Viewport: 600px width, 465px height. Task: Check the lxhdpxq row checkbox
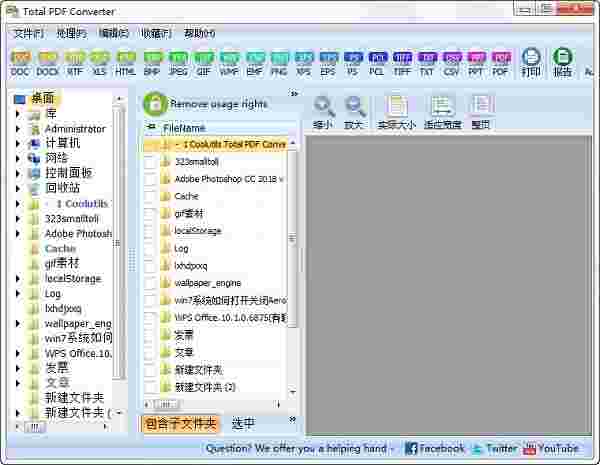click(150, 266)
